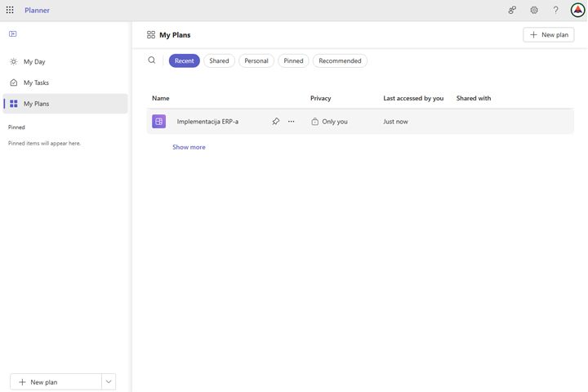Open the search icon in My Plans

coord(152,60)
